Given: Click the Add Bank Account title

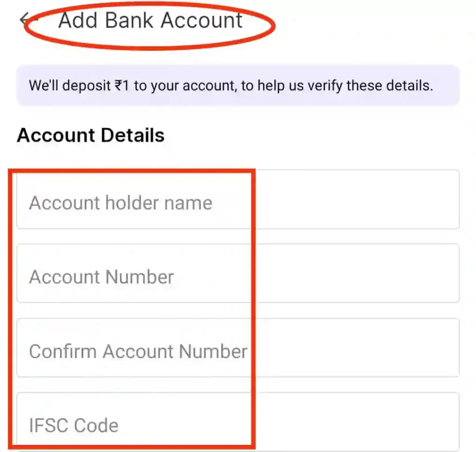Looking at the screenshot, I should pyautogui.click(x=150, y=20).
